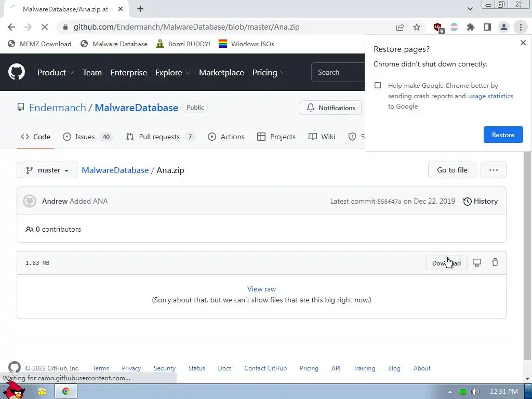Open the Team header link

(x=92, y=73)
